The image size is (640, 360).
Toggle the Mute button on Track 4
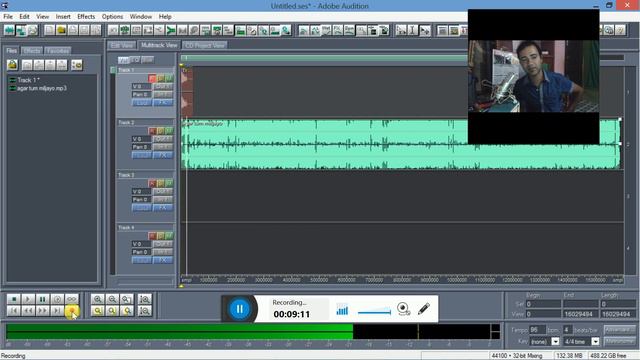coord(169,236)
